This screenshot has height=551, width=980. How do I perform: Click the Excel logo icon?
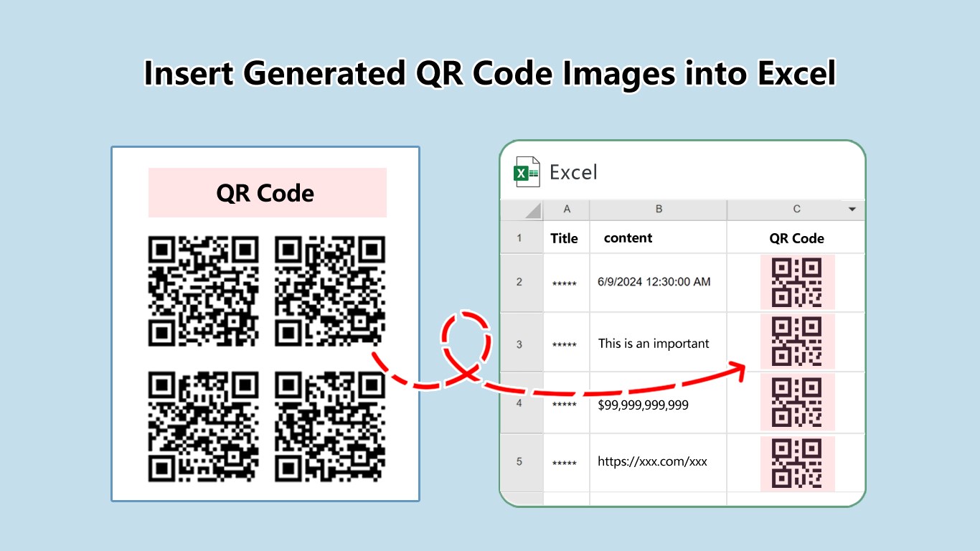point(527,172)
